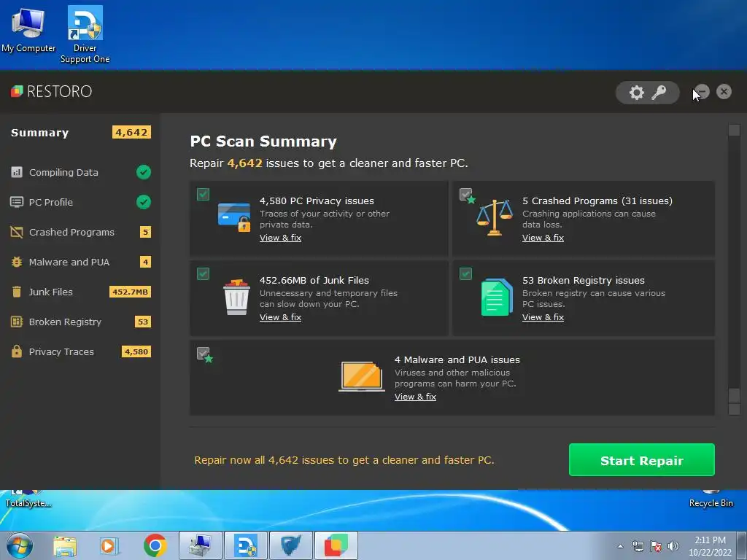Image resolution: width=747 pixels, height=560 pixels.
Task: Click the 53 broken registry badge
Action: click(x=143, y=322)
